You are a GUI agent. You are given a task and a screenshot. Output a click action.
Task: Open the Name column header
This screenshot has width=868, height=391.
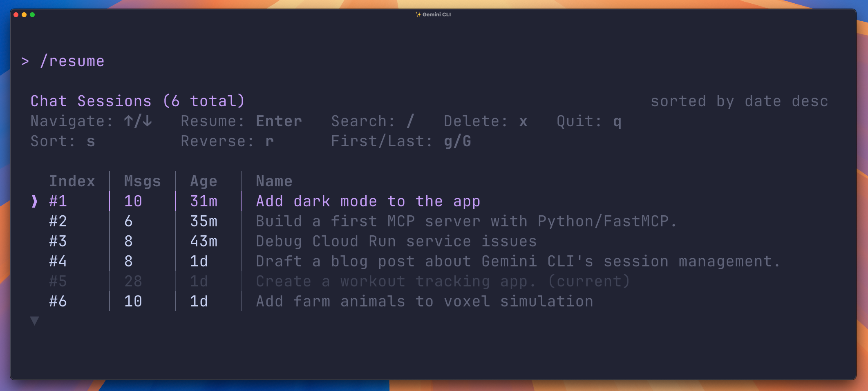(x=274, y=181)
